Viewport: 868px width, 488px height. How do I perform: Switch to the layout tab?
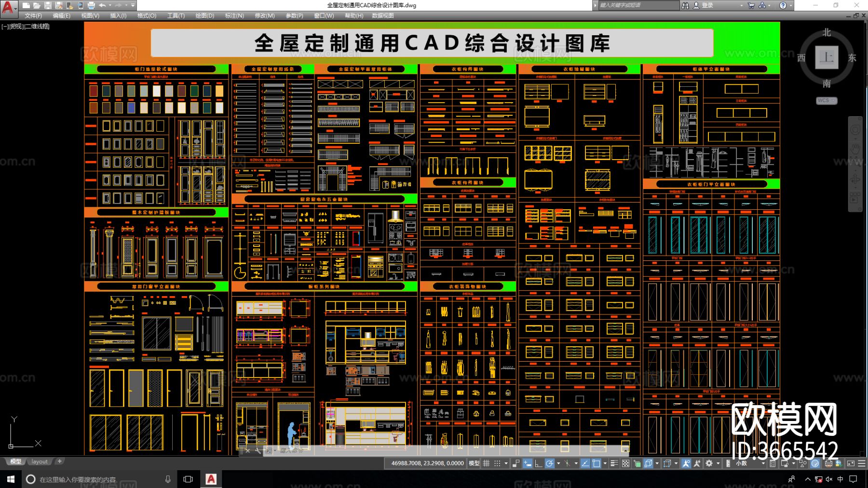(x=39, y=461)
